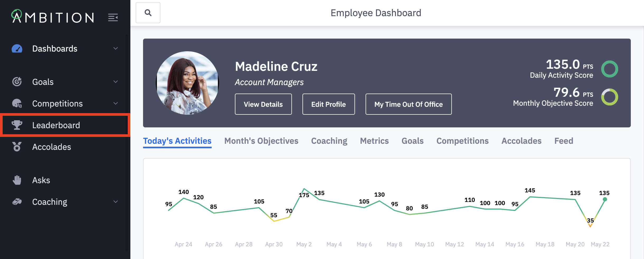Click the Goals target icon
The height and width of the screenshot is (259, 644).
point(17,82)
